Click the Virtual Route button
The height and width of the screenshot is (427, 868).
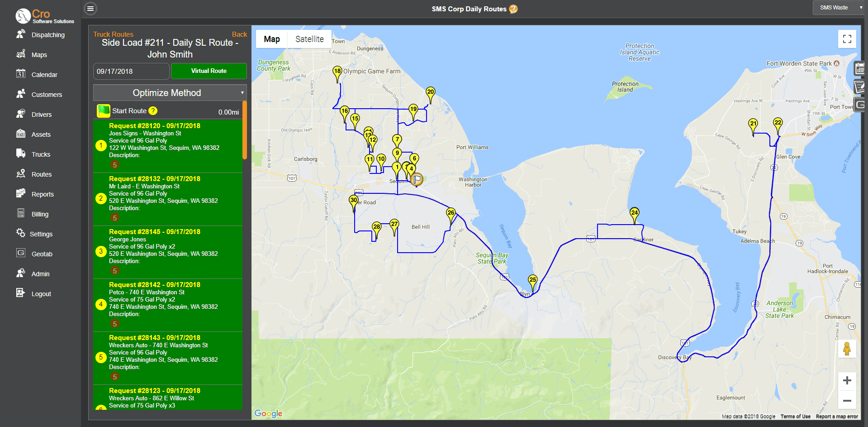pyautogui.click(x=209, y=71)
